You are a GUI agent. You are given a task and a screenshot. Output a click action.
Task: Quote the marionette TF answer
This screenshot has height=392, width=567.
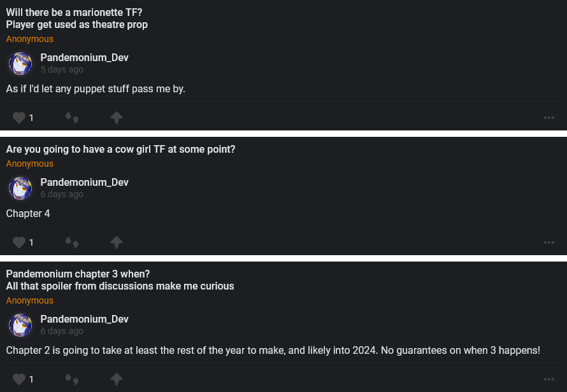(72, 118)
